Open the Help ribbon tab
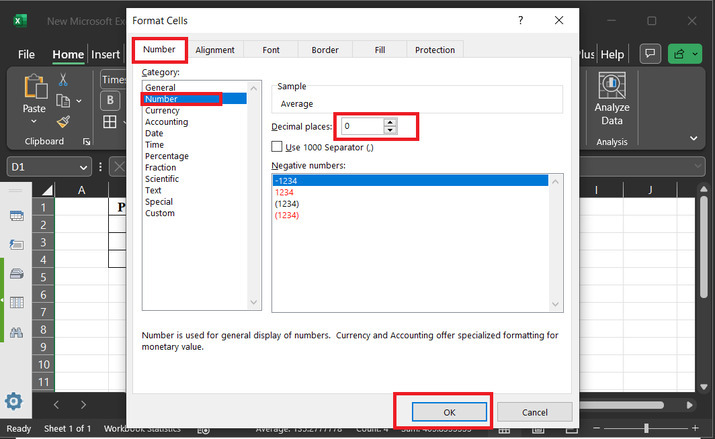The image size is (715, 439). point(612,54)
